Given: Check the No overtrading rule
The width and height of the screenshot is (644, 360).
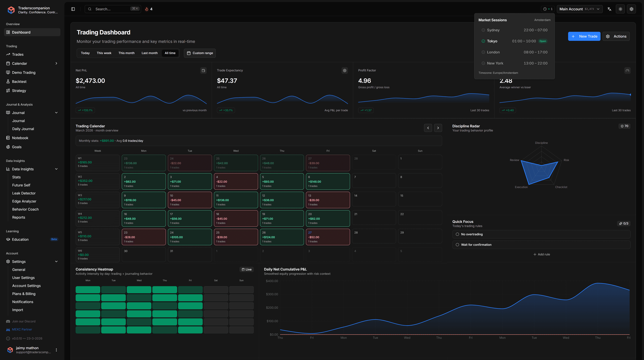Looking at the screenshot, I should pyautogui.click(x=457, y=234).
